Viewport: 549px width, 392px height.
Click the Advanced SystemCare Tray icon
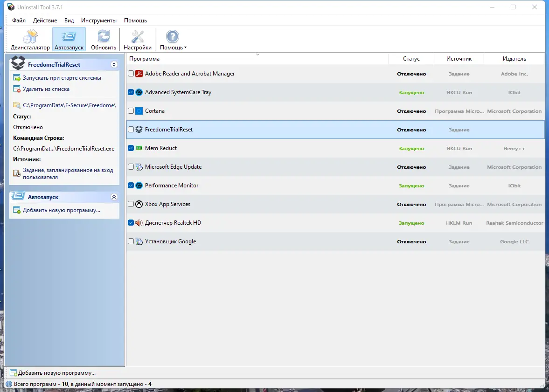139,92
